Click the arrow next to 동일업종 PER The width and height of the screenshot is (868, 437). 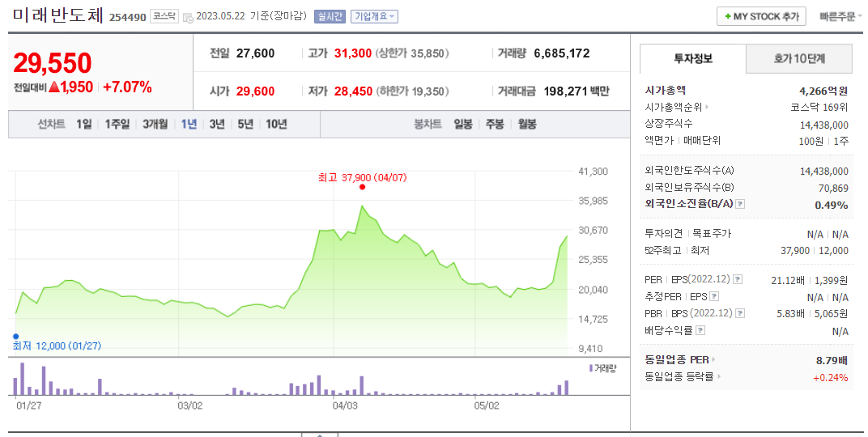[x=713, y=359]
